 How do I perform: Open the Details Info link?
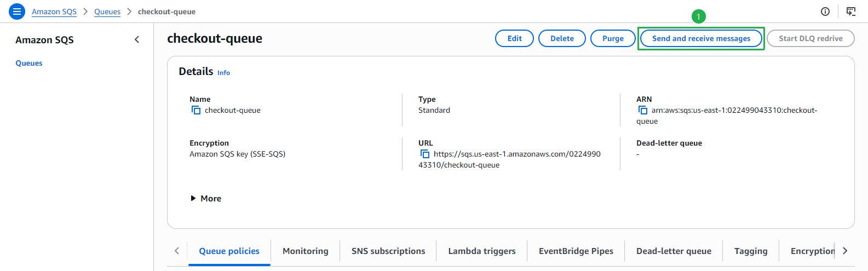click(x=223, y=72)
